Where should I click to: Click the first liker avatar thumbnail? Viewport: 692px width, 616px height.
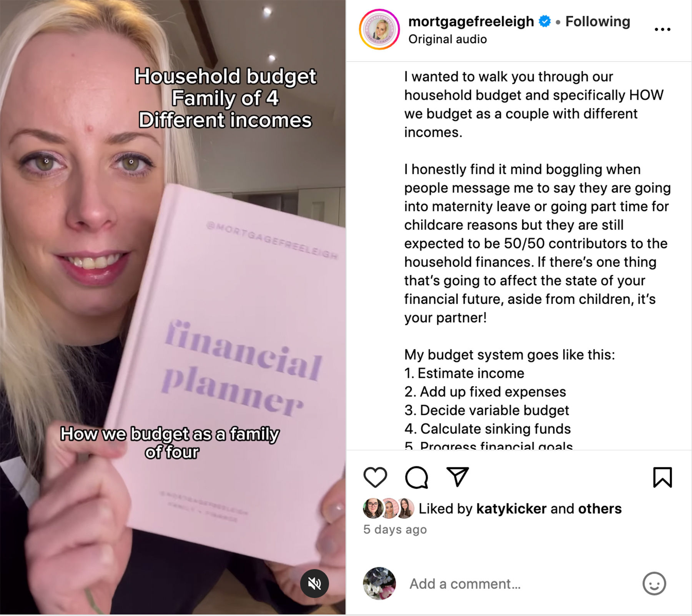pyautogui.click(x=373, y=508)
